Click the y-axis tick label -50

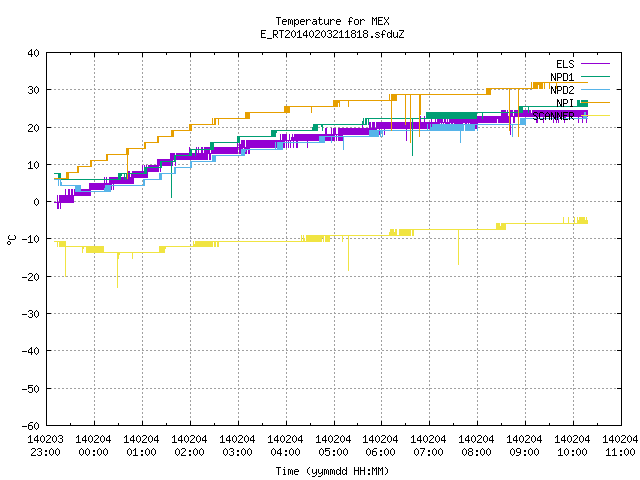[x=31, y=389]
